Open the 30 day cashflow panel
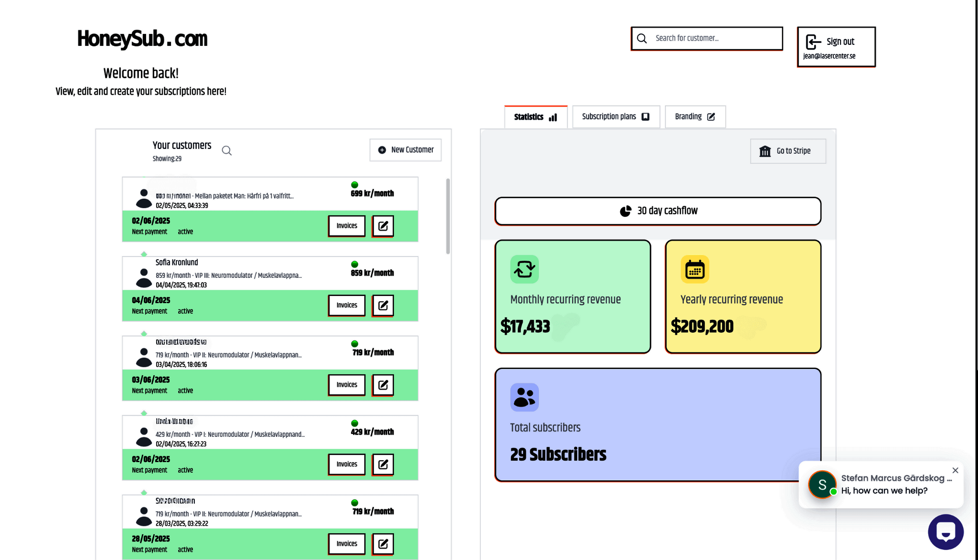This screenshot has width=978, height=560. click(658, 211)
